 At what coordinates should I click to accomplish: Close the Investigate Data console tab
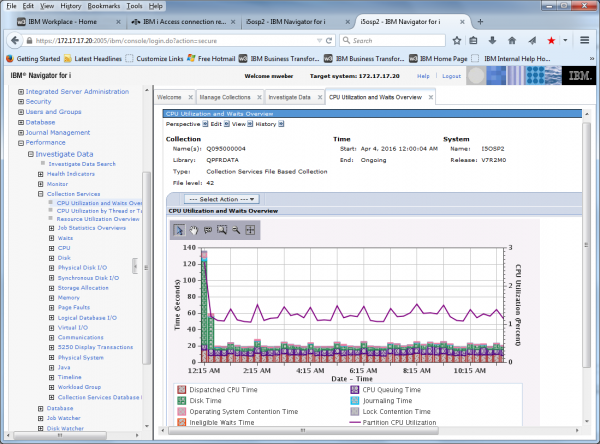point(320,98)
